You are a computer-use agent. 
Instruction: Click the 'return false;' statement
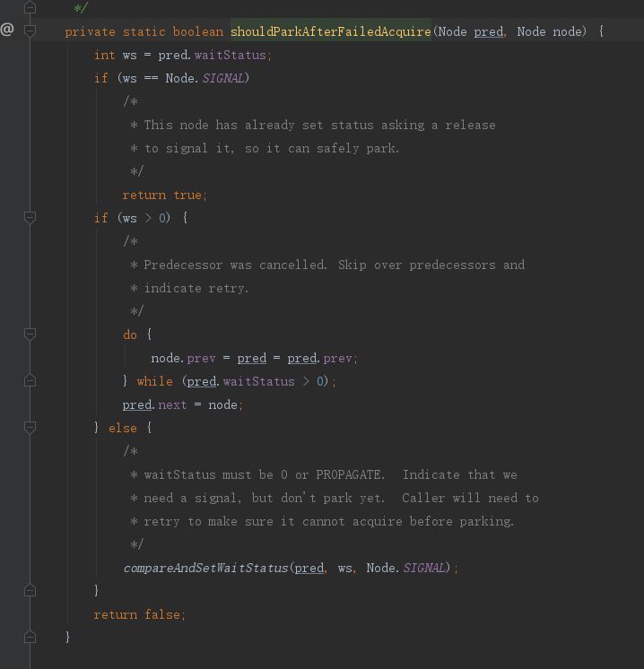tap(140, 614)
